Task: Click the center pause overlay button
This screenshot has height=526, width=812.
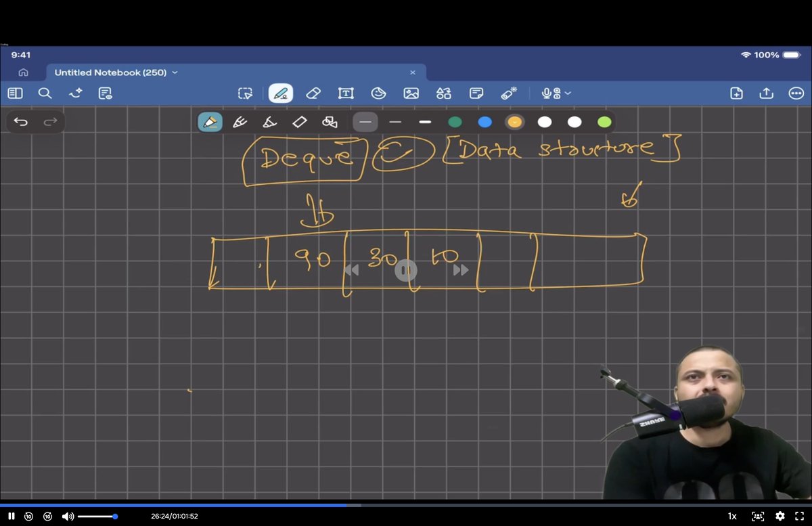Action: 406,271
